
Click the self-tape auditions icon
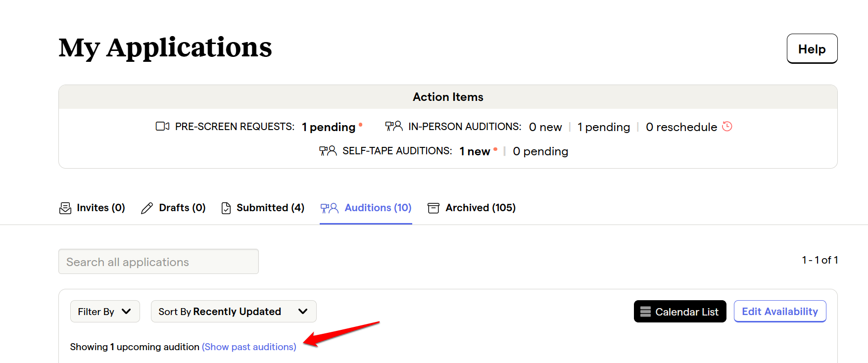click(328, 151)
